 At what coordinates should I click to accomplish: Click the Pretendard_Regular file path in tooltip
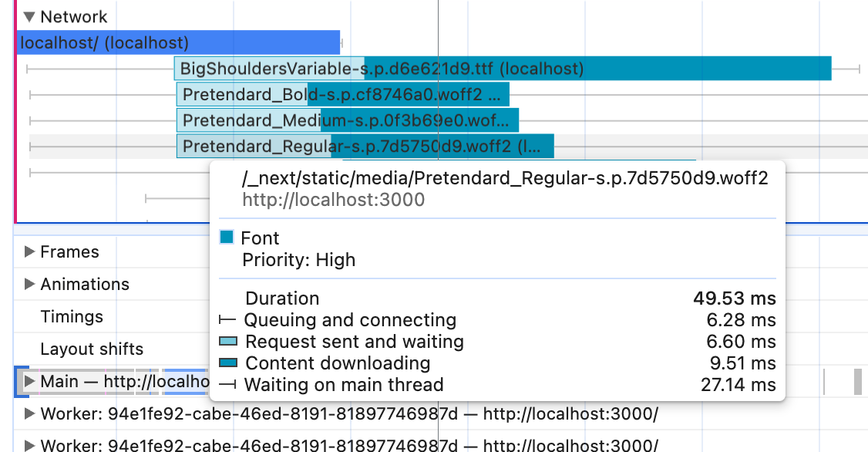click(505, 179)
